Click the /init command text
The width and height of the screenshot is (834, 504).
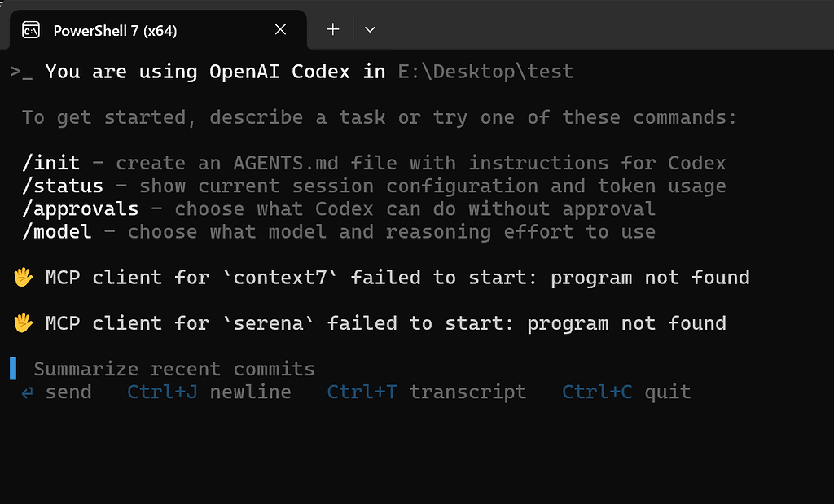(x=51, y=163)
